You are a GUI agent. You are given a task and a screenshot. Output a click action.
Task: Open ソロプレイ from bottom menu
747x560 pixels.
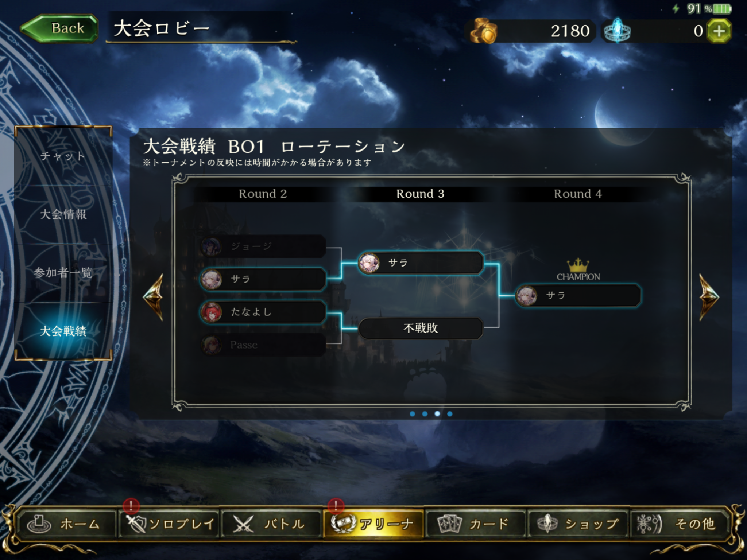pos(169,524)
